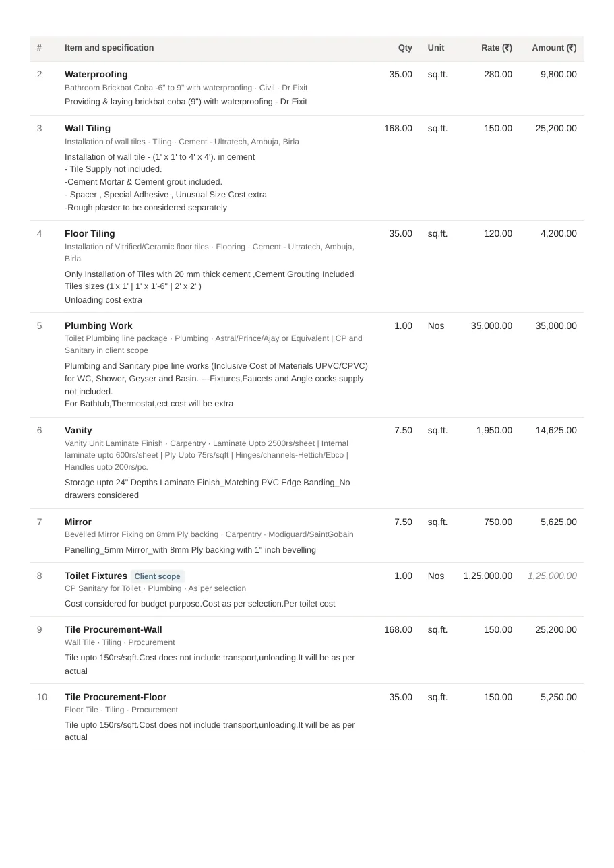Click the 14,625.00 Vanity amount
The height and width of the screenshot is (868, 614).
(556, 430)
